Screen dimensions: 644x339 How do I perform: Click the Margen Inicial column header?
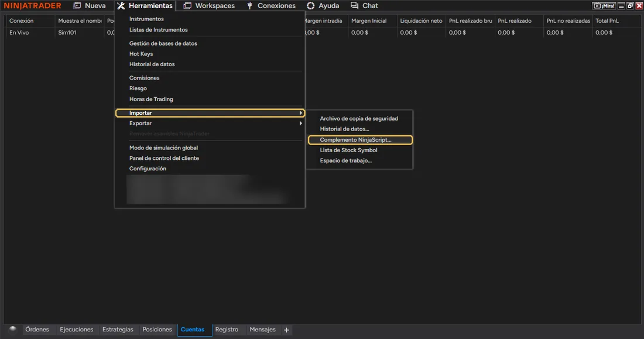(x=372, y=20)
